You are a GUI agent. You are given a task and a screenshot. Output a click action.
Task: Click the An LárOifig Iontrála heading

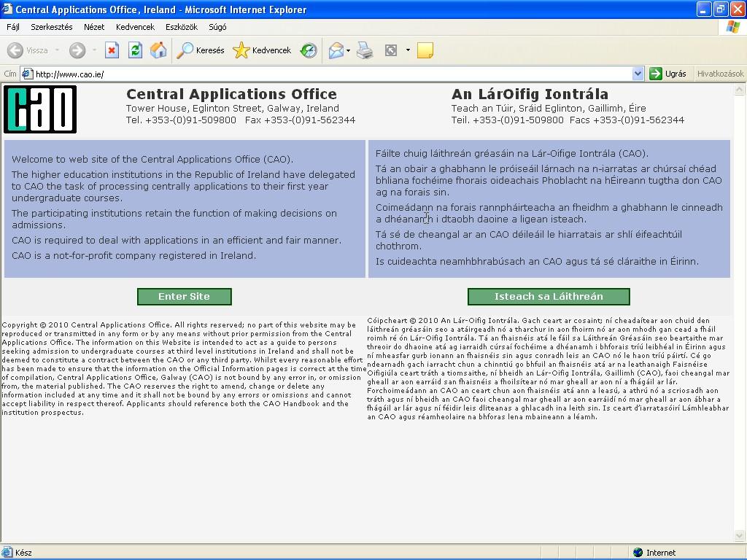[x=530, y=94]
